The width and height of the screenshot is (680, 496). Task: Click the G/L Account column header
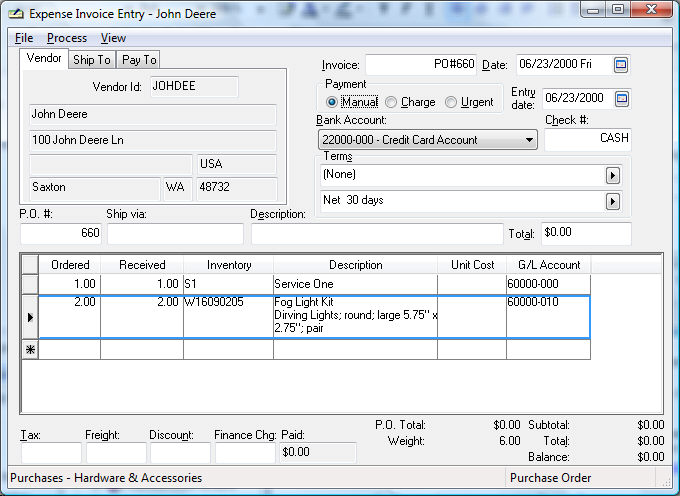click(549, 264)
